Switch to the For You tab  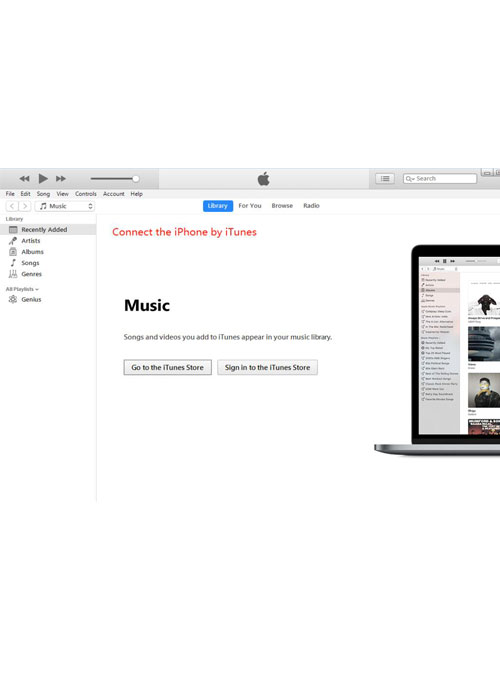pos(250,206)
